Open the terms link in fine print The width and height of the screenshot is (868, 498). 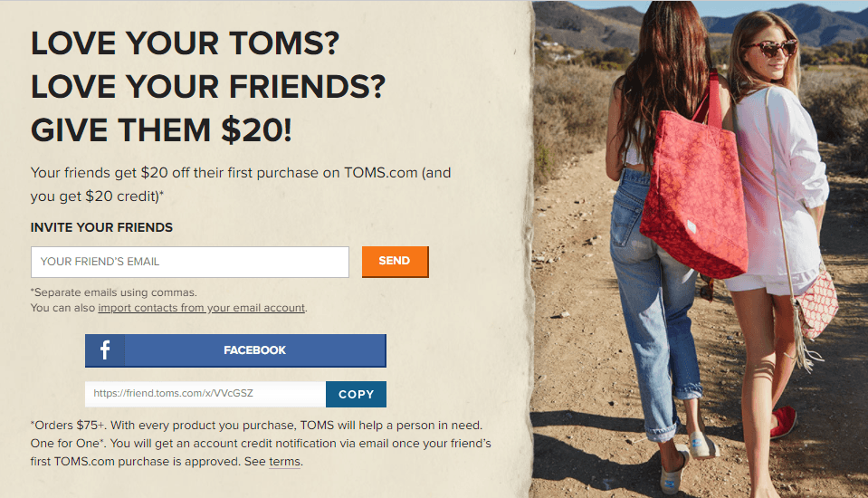pyautogui.click(x=284, y=462)
